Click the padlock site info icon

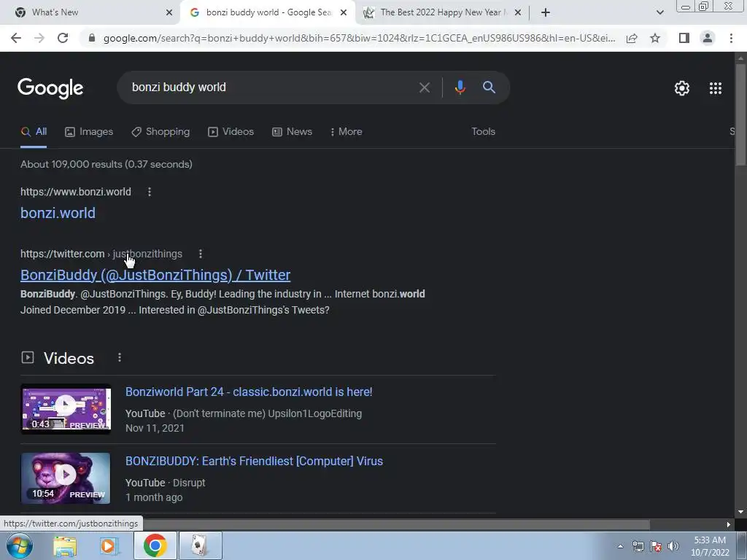click(92, 38)
